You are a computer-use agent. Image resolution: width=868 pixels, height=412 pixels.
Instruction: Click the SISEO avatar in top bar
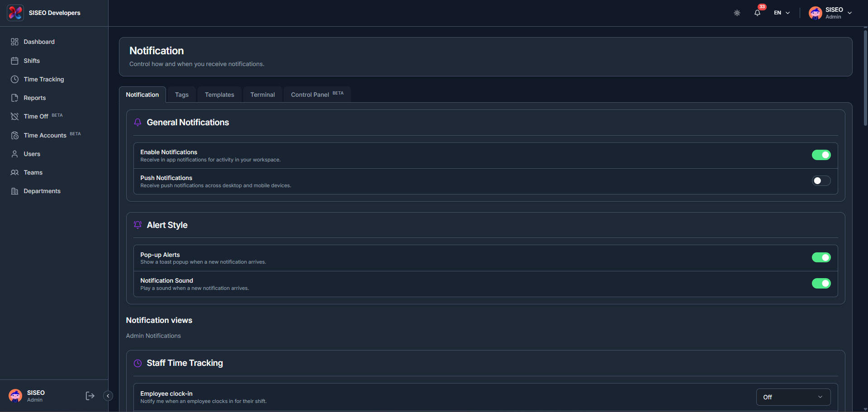[815, 13]
